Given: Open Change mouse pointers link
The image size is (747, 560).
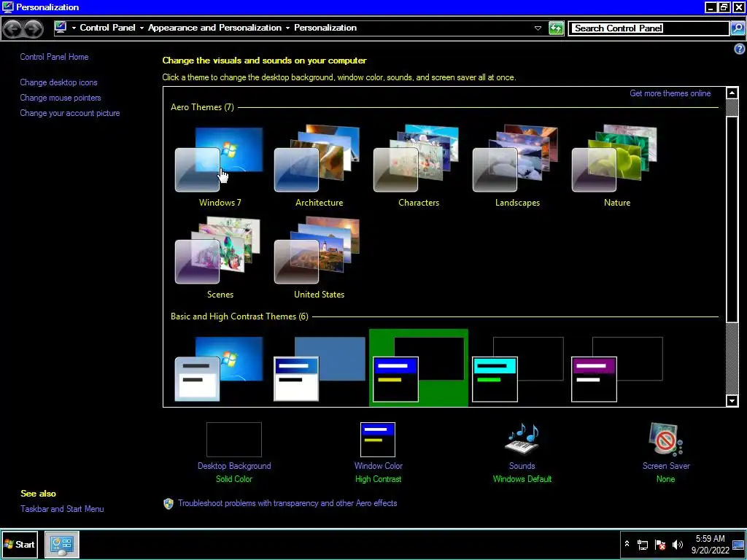Looking at the screenshot, I should tap(61, 98).
